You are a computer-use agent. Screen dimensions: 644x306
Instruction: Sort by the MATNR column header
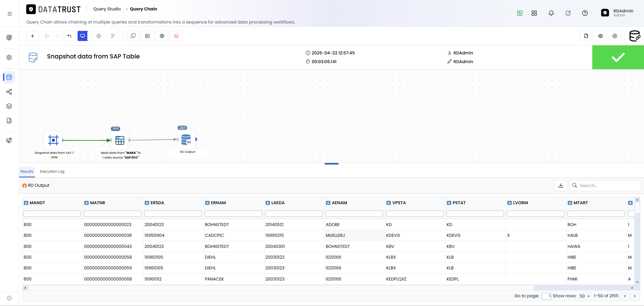coord(98,203)
